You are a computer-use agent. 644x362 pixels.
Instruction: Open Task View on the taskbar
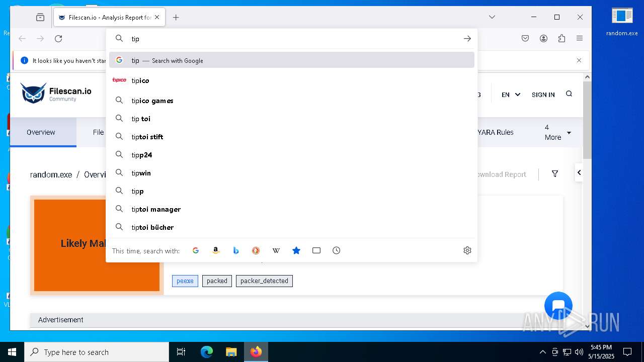(181, 352)
